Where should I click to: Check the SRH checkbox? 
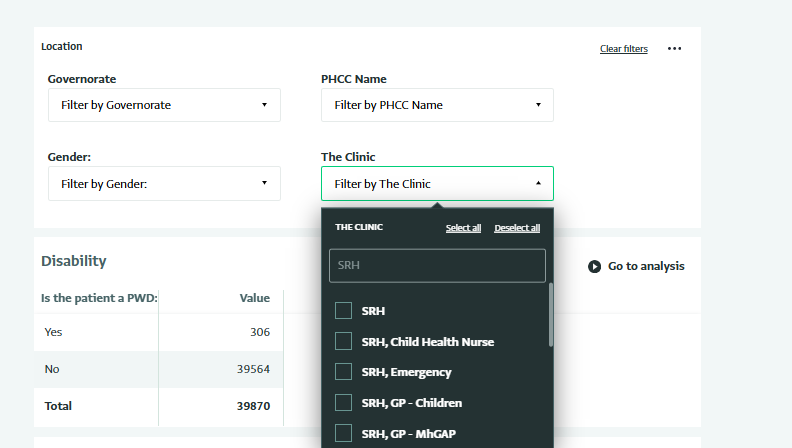point(343,311)
